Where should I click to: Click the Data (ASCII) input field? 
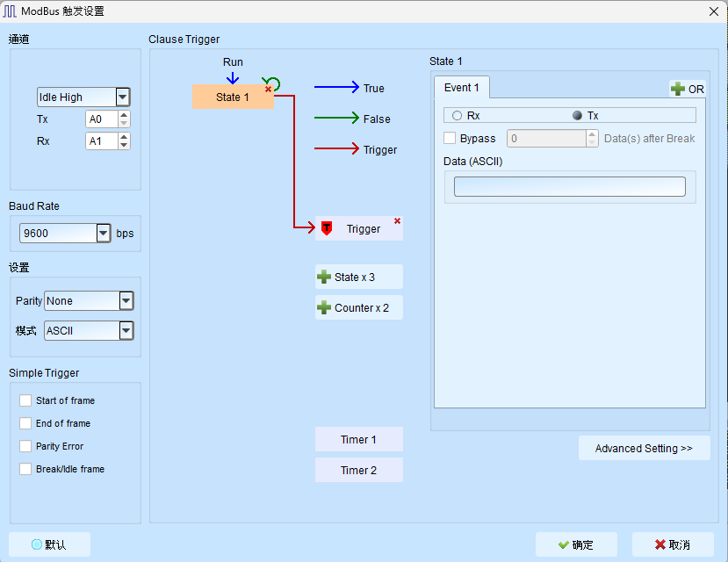570,186
